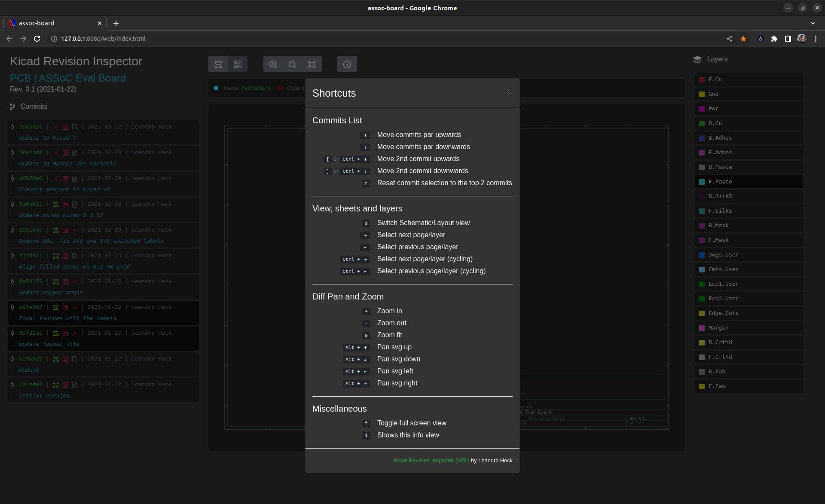The height and width of the screenshot is (504, 825).
Task: Click the zoom out magnifier icon
Action: click(292, 64)
